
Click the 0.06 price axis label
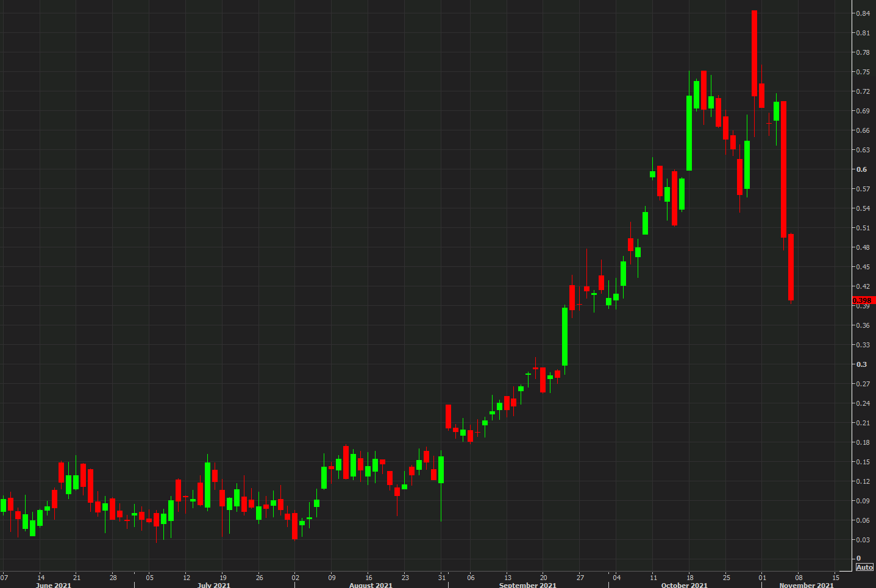click(863, 520)
